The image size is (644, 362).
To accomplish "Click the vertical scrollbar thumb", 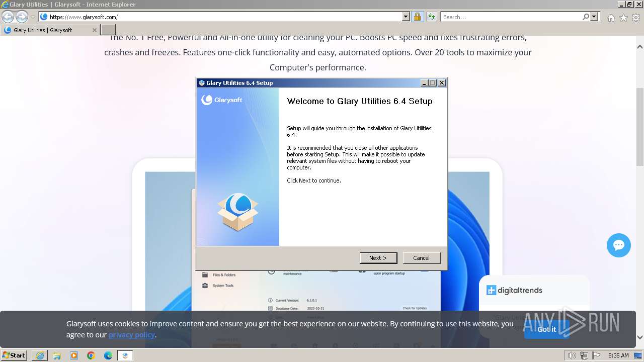I will (x=640, y=126).
